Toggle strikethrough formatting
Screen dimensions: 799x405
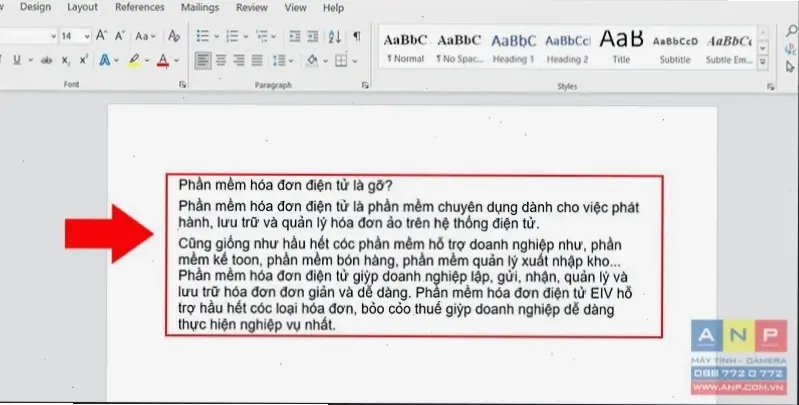pyautogui.click(x=46, y=60)
